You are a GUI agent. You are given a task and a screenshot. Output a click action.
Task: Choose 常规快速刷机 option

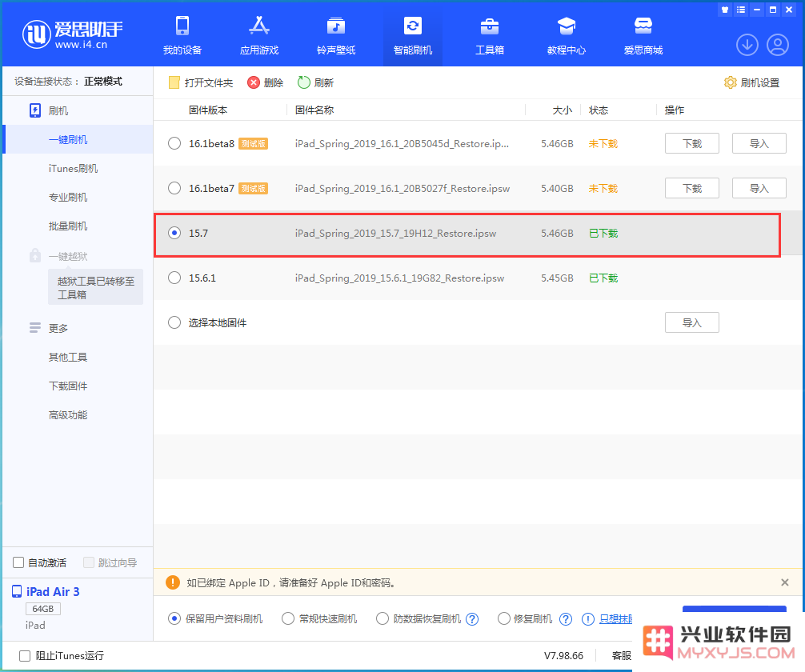coord(288,618)
